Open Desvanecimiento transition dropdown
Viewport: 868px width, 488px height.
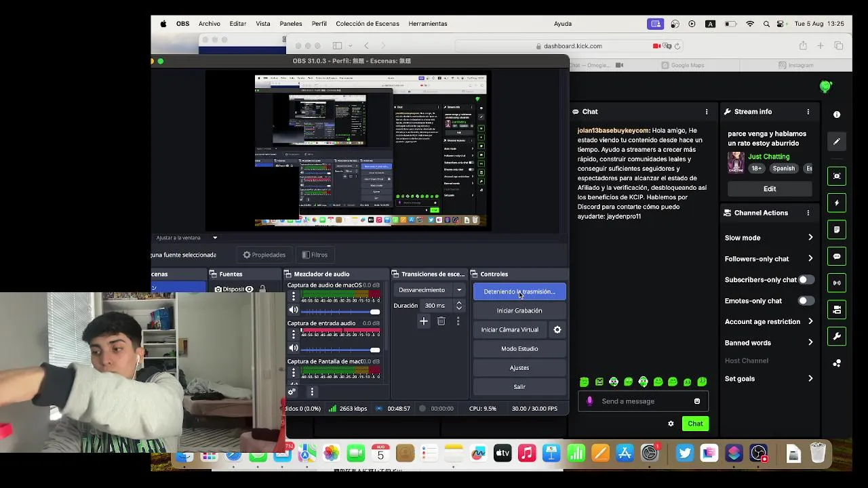pos(430,290)
